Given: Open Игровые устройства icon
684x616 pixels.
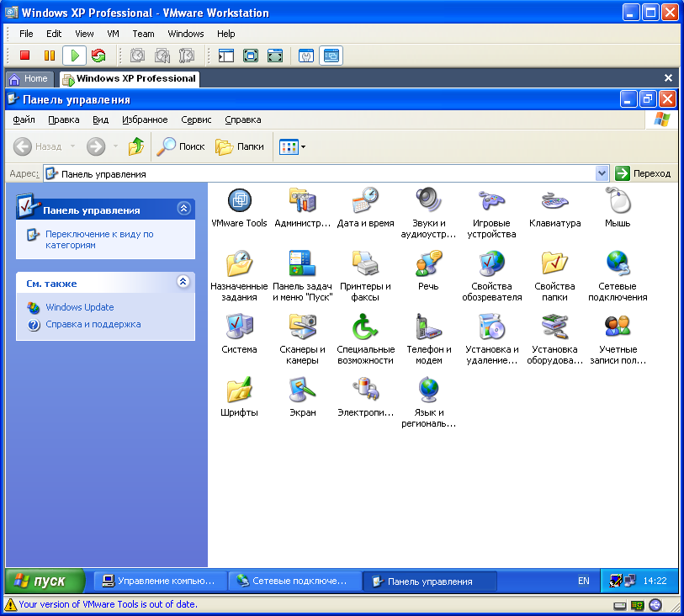Looking at the screenshot, I should (x=491, y=214).
